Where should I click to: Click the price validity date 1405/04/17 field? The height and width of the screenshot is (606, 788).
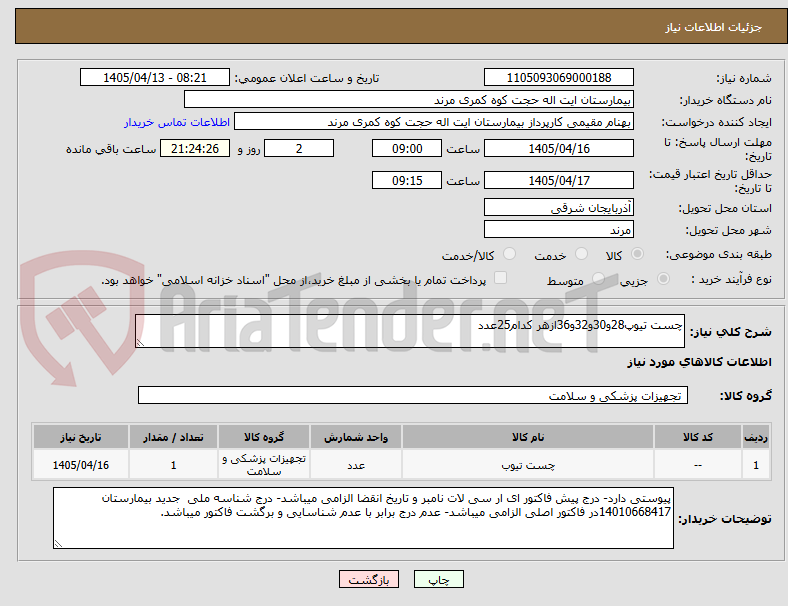pos(559,180)
